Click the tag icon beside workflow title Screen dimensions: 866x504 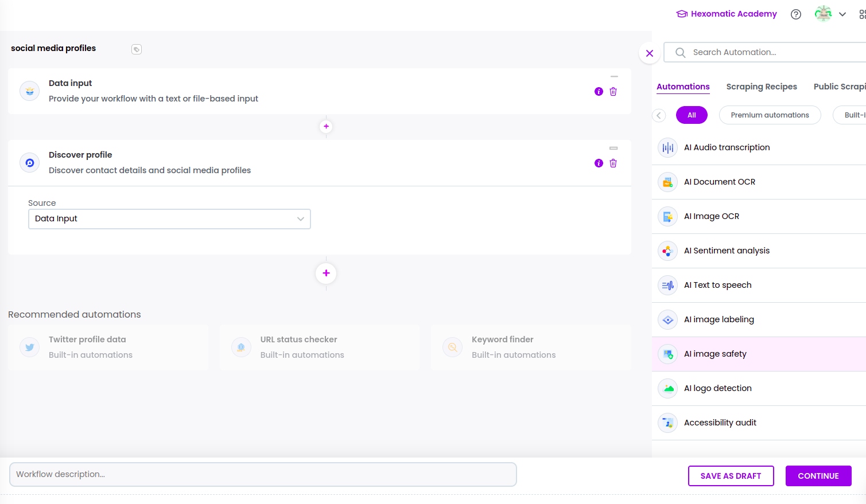(136, 49)
